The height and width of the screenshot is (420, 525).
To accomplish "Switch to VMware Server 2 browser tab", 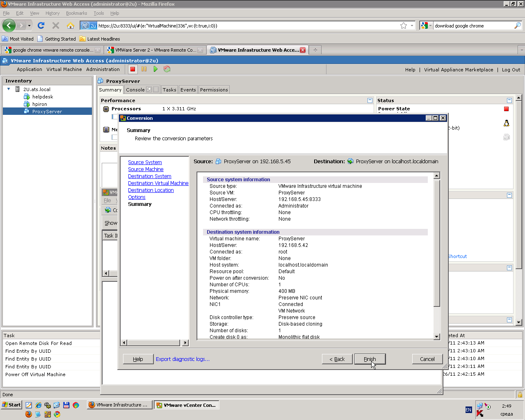I will pos(155,50).
